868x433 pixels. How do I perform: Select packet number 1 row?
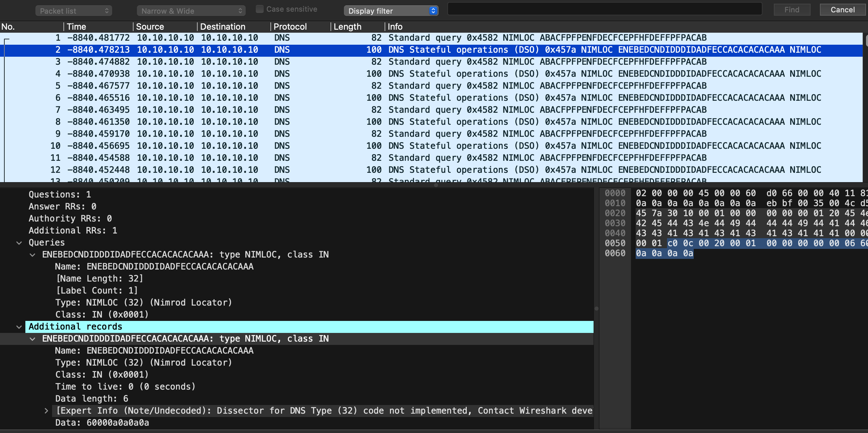click(x=431, y=38)
